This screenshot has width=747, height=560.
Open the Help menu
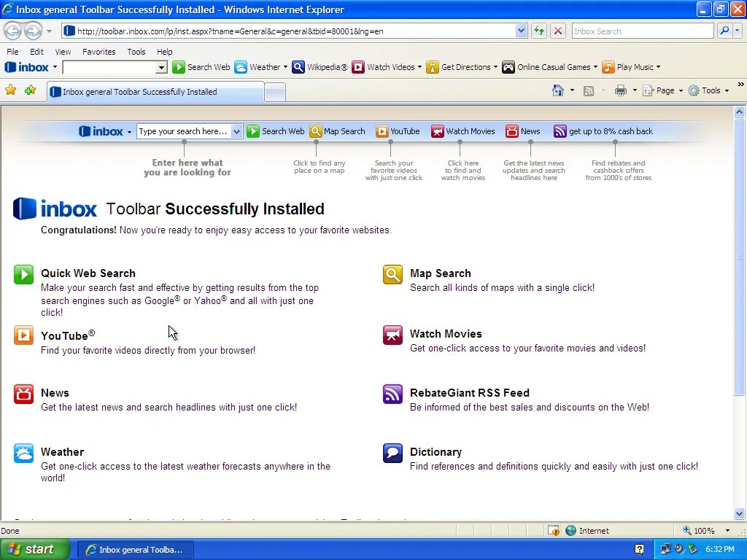click(x=164, y=52)
